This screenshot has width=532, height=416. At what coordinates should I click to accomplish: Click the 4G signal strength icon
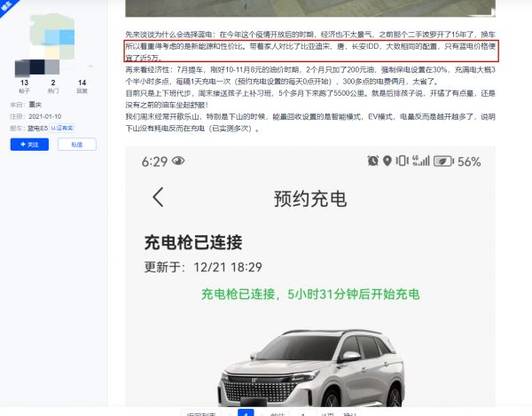click(x=418, y=161)
